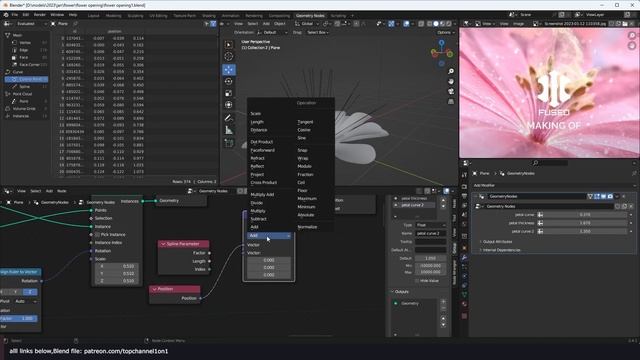This screenshot has height=360, width=640.
Task: Open the Modifier properties wrench tab
Action: (x=464, y=258)
